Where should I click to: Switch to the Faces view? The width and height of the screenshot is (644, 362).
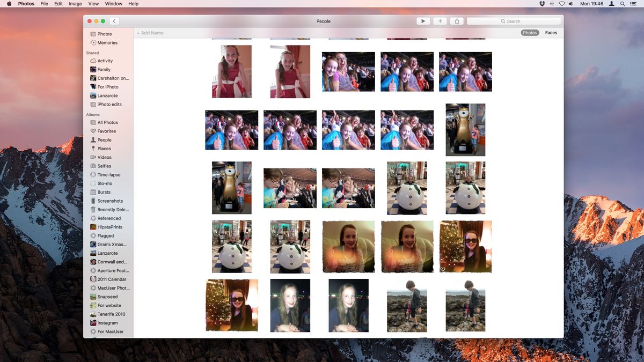[x=551, y=32]
